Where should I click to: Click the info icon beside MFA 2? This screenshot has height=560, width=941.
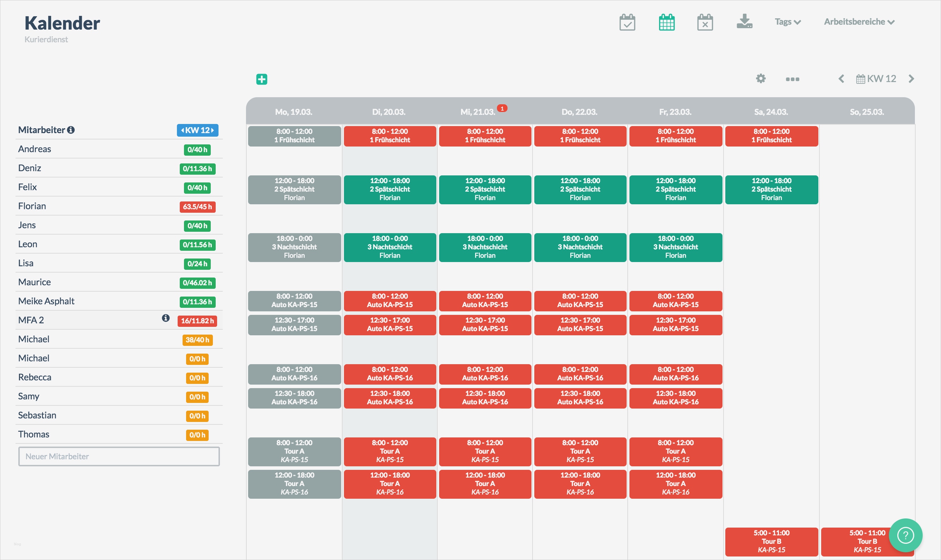pyautogui.click(x=165, y=318)
